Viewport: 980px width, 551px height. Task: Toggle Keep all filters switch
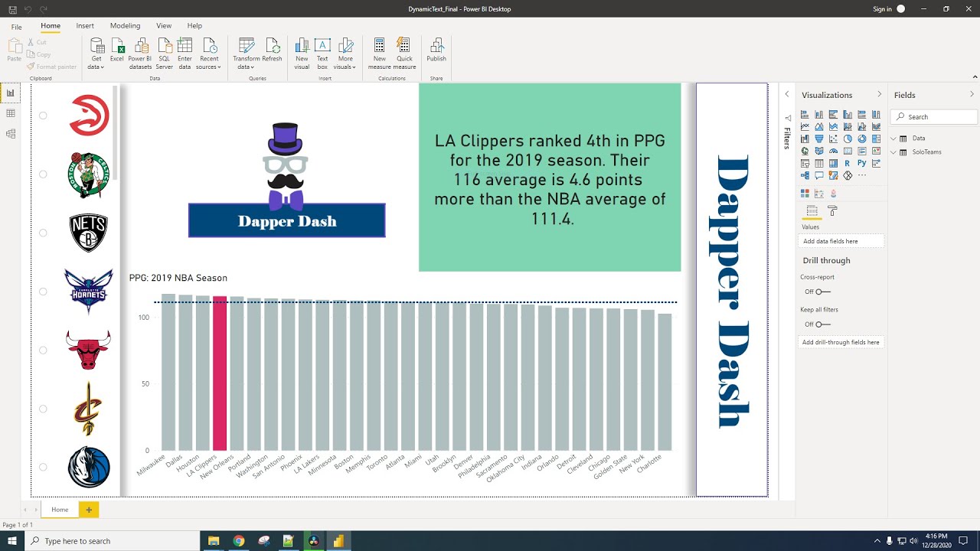click(x=822, y=324)
